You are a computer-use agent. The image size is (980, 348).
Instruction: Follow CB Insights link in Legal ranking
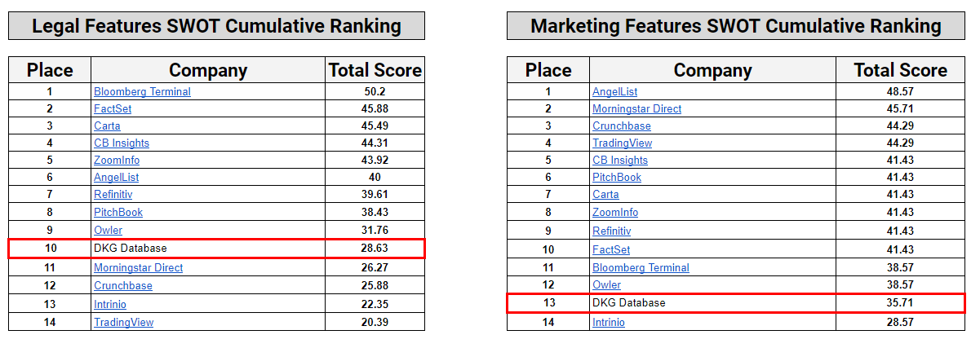[x=122, y=143]
